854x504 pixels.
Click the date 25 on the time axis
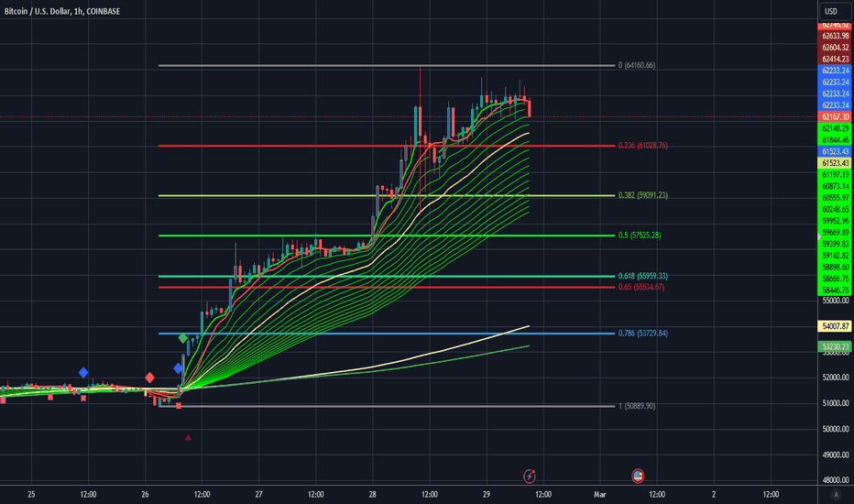[x=31, y=495]
